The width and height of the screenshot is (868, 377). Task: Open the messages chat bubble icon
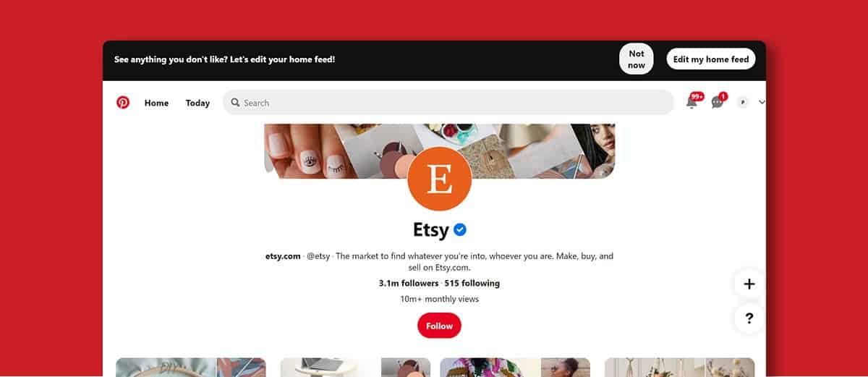click(x=718, y=101)
